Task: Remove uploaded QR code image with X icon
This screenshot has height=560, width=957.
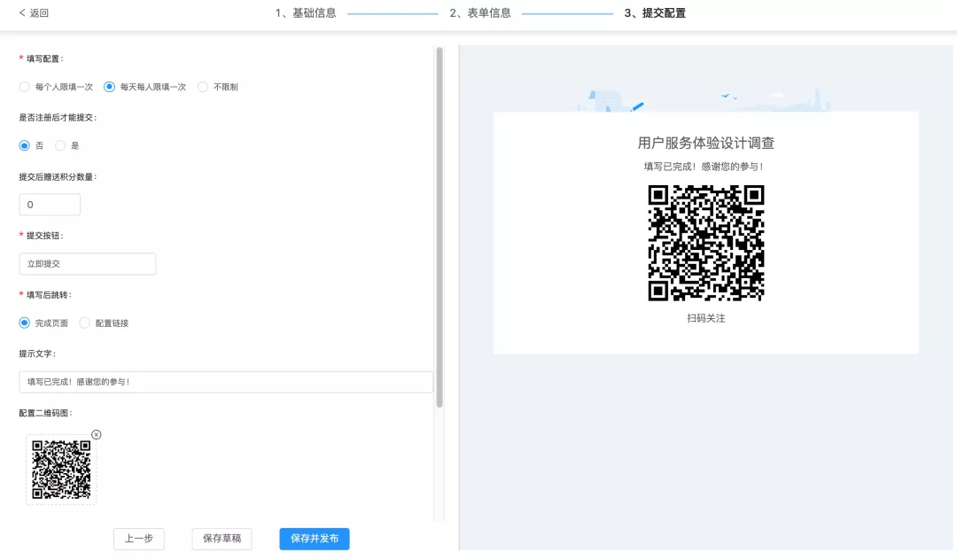Action: coord(97,434)
